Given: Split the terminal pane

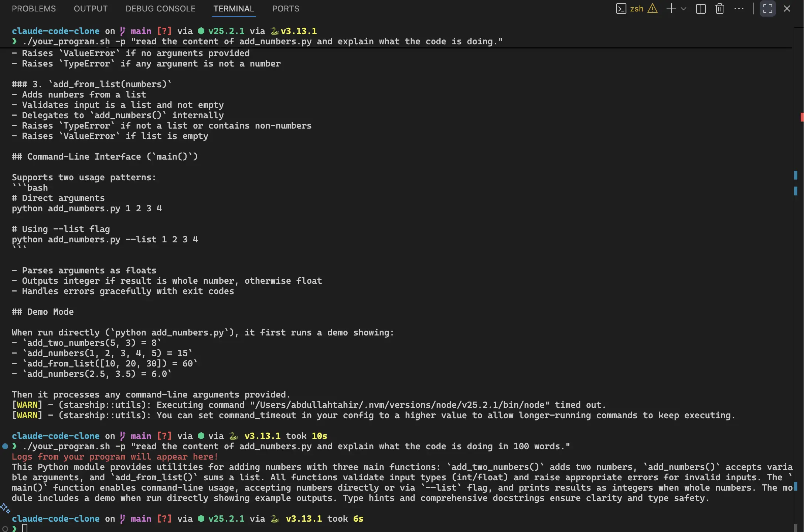Looking at the screenshot, I should (701, 8).
